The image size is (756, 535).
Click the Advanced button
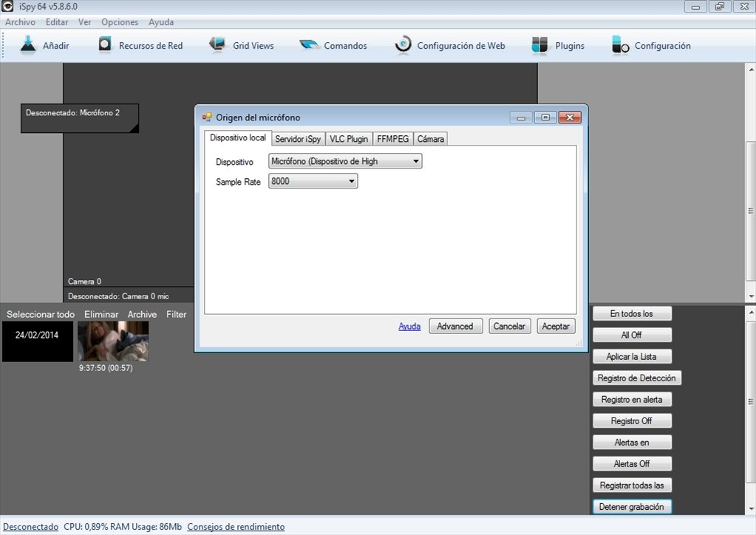pos(455,327)
